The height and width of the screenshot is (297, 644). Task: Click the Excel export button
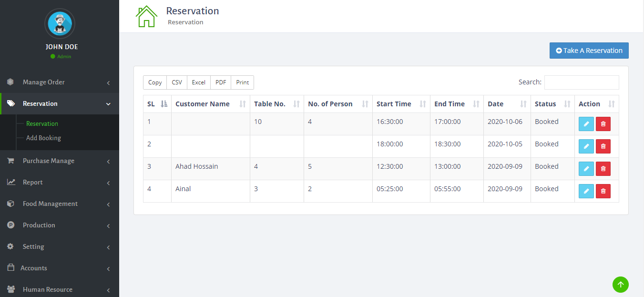click(x=198, y=82)
